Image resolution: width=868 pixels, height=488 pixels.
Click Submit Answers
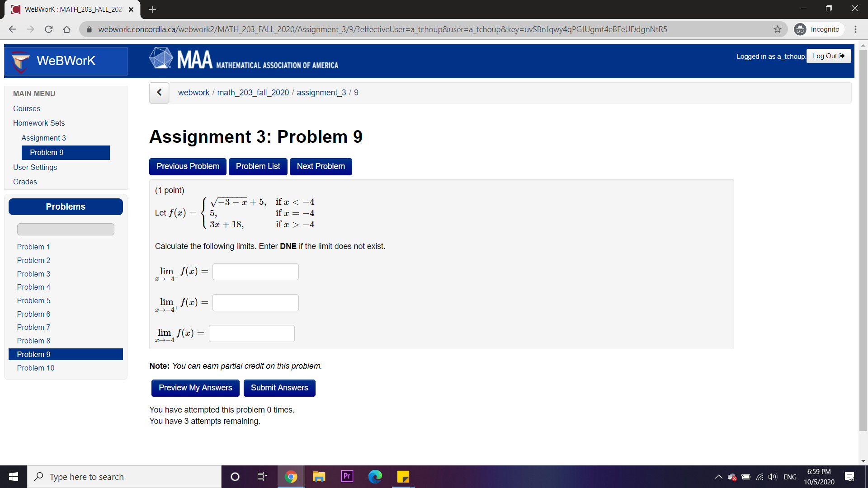[x=279, y=388]
